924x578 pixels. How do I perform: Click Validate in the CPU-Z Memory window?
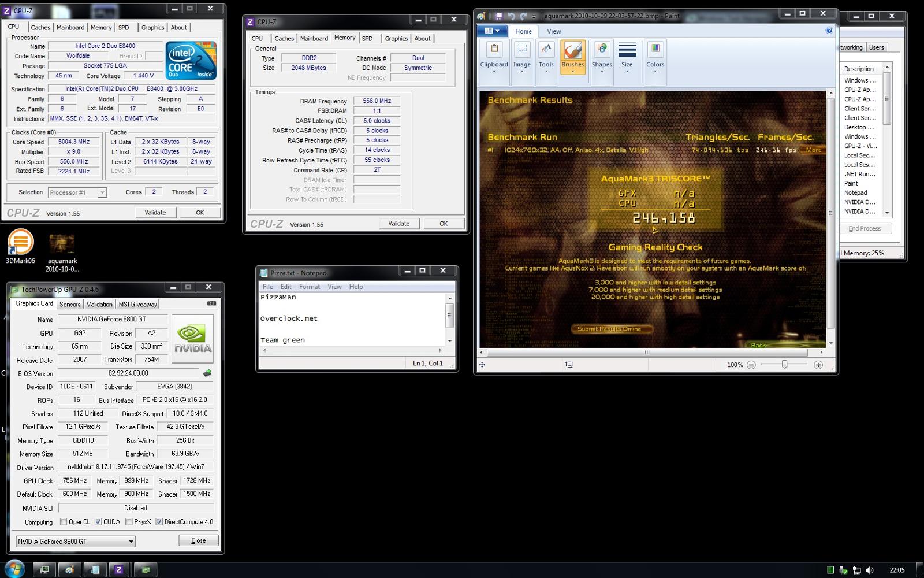point(398,223)
